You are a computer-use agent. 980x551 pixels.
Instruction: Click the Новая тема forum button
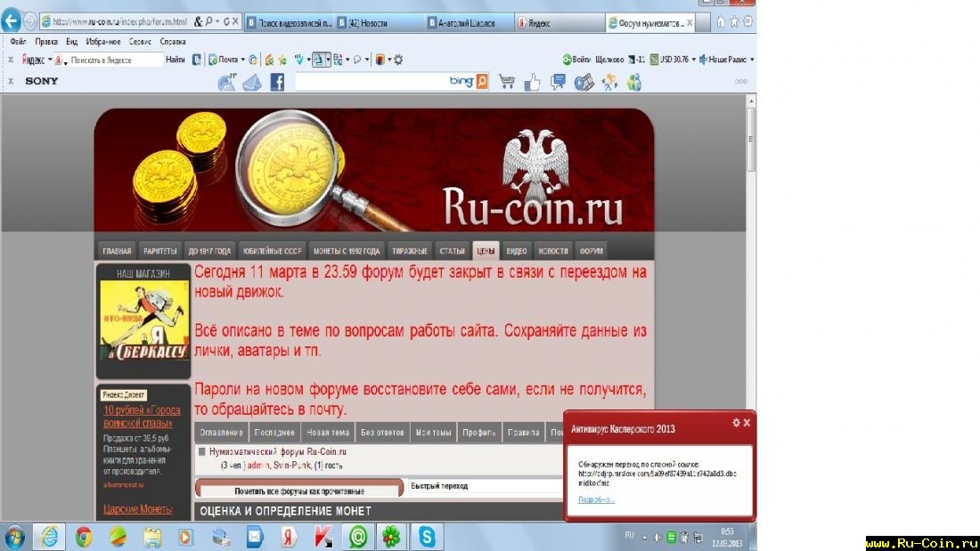[x=328, y=433]
